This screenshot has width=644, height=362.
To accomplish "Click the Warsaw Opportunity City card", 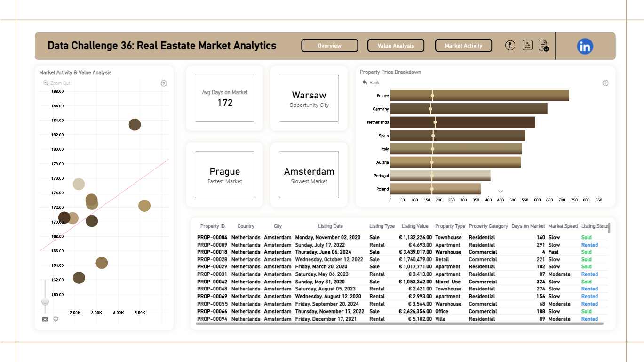I will pos(309,98).
